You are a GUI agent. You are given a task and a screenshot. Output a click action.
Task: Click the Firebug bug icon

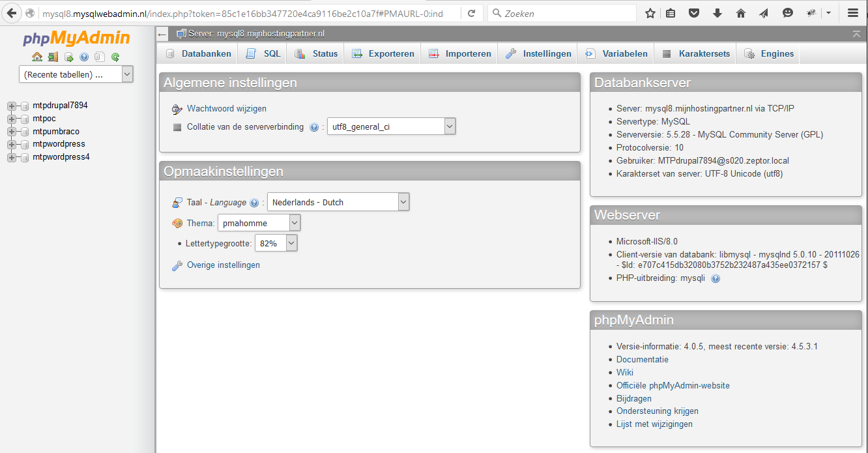coord(811,13)
